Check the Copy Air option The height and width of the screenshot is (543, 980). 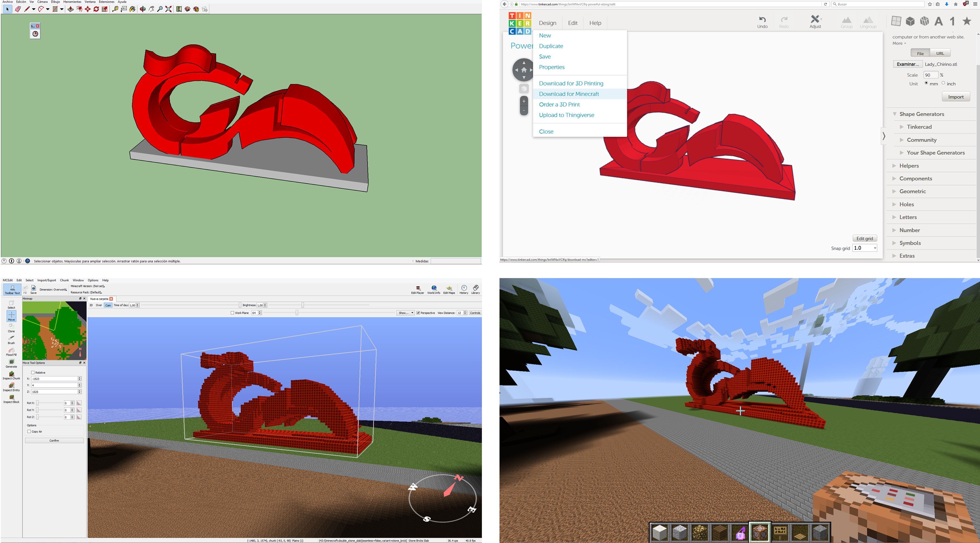click(29, 431)
